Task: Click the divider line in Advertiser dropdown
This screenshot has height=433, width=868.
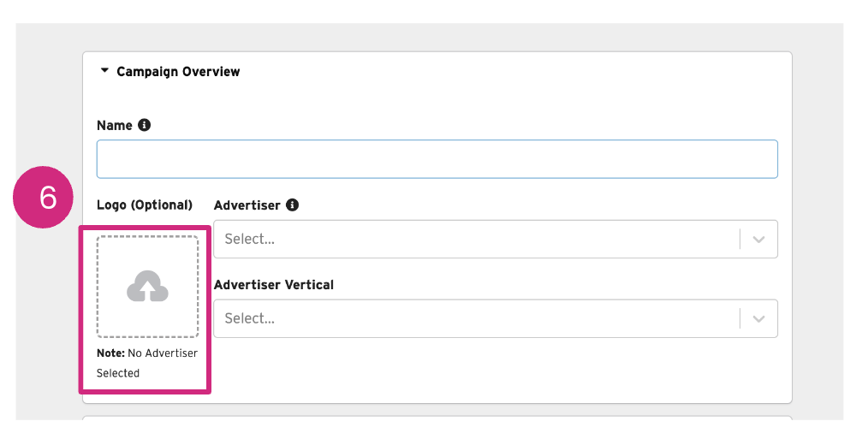Action: [x=740, y=240]
